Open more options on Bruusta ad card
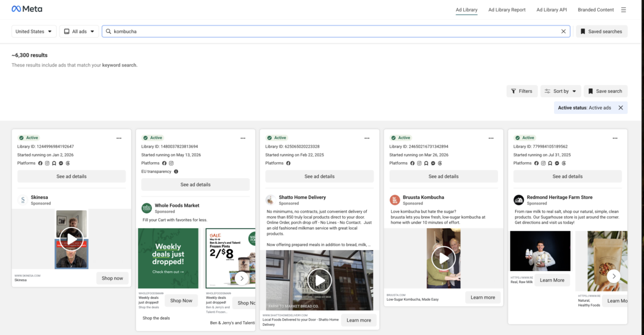 (x=491, y=138)
